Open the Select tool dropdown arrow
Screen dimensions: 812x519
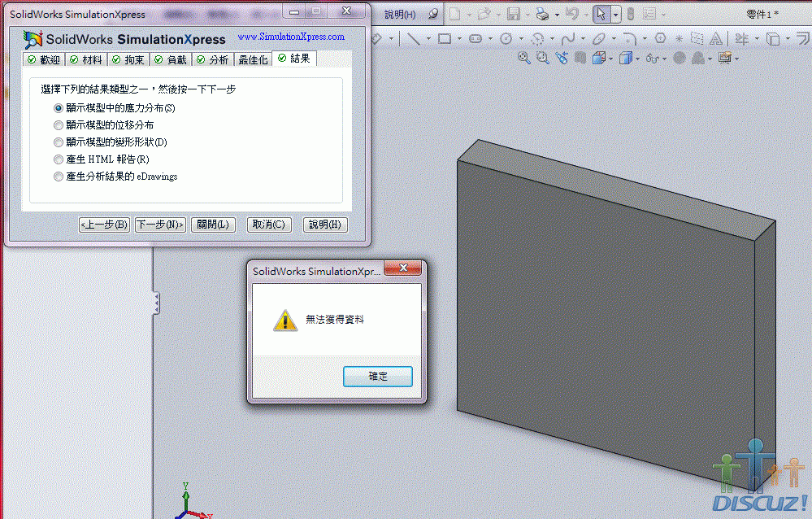coord(616,15)
